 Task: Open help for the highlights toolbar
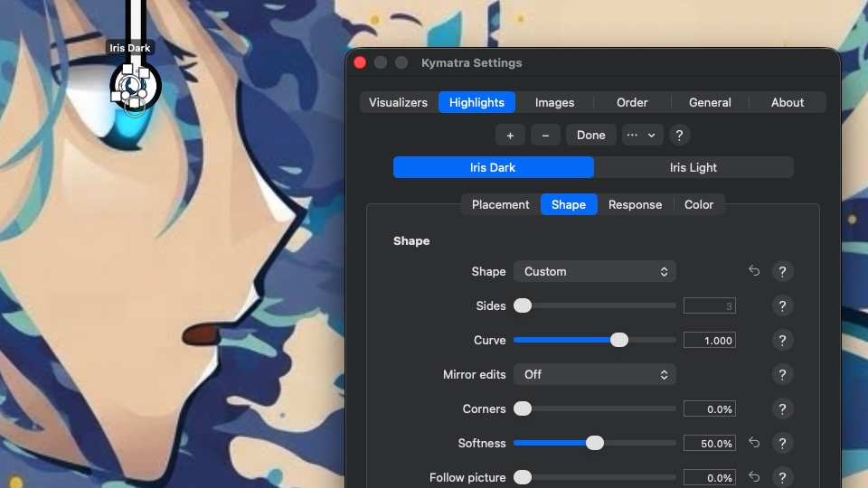[x=679, y=135]
